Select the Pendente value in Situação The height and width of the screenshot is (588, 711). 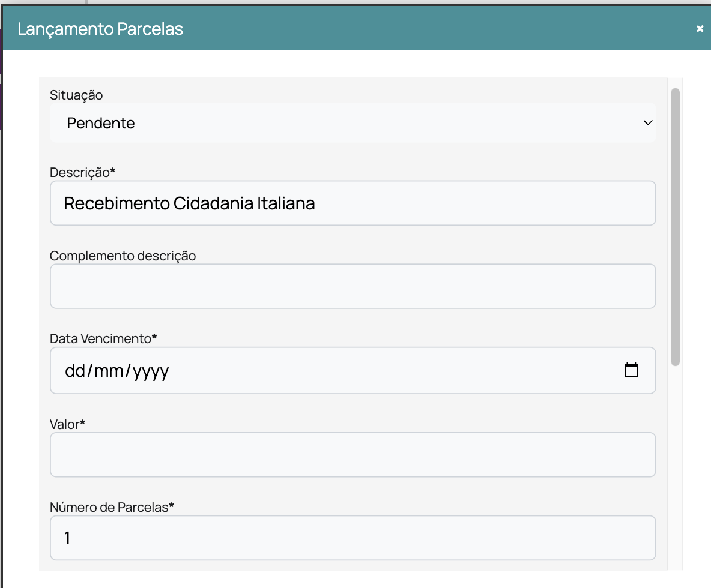(101, 123)
